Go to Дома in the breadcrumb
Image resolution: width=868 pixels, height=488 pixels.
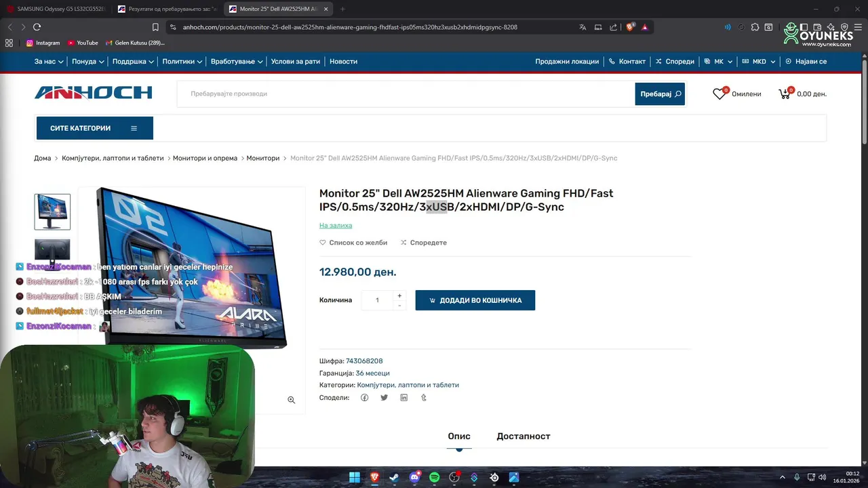[43, 158]
